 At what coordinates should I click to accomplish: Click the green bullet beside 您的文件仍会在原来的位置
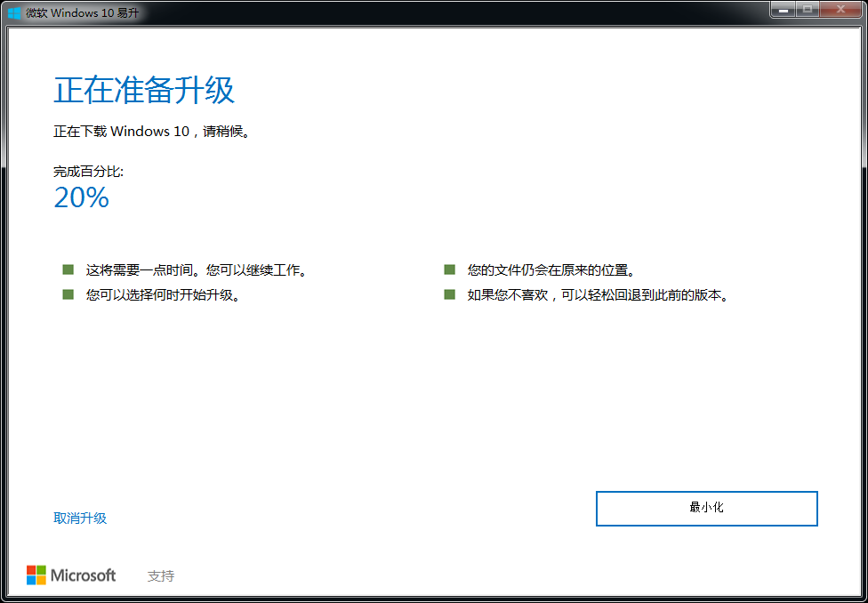pos(449,269)
